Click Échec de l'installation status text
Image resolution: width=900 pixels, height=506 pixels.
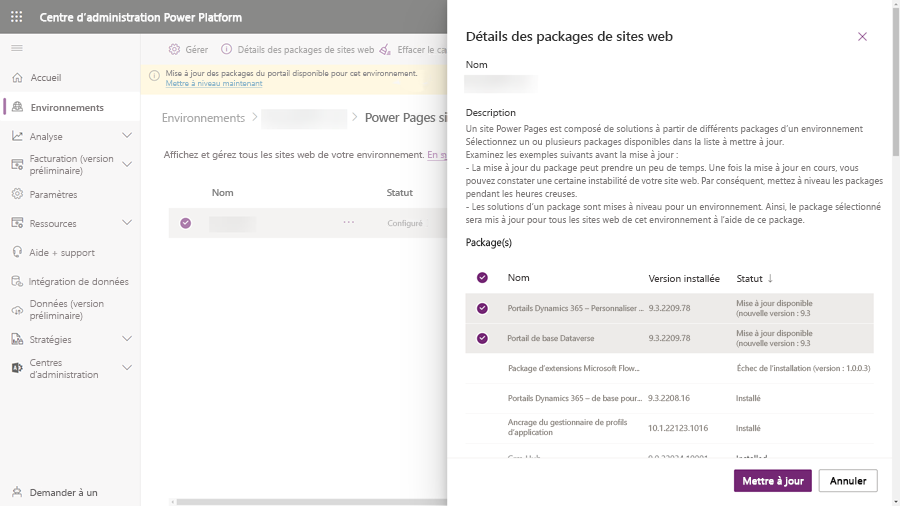point(804,368)
